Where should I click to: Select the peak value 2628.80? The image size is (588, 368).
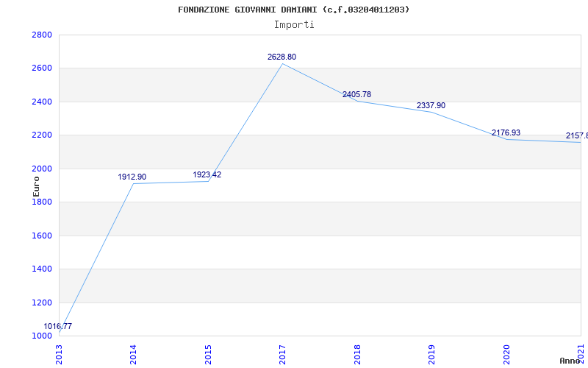(282, 57)
